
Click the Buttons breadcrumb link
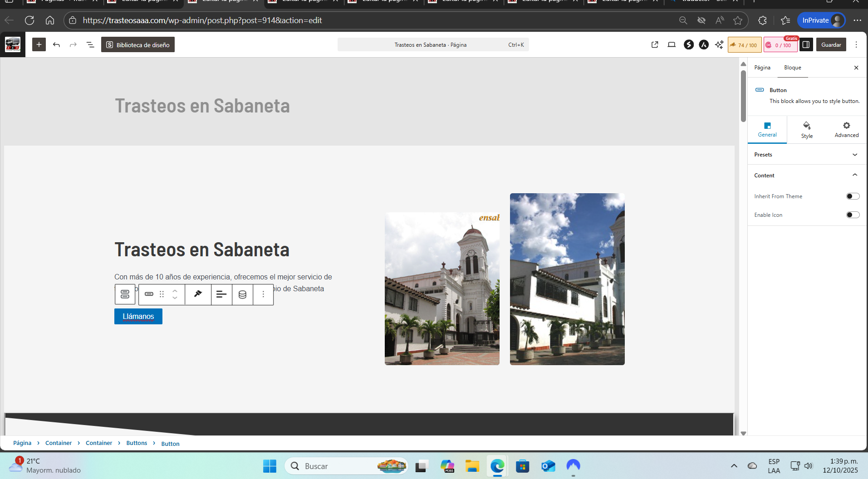[137, 443]
